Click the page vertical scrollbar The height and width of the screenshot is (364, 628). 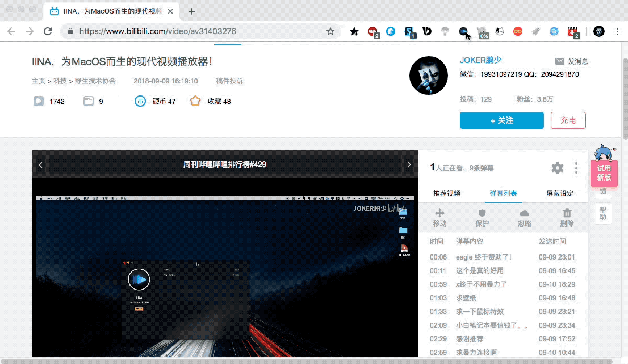(x=625, y=99)
